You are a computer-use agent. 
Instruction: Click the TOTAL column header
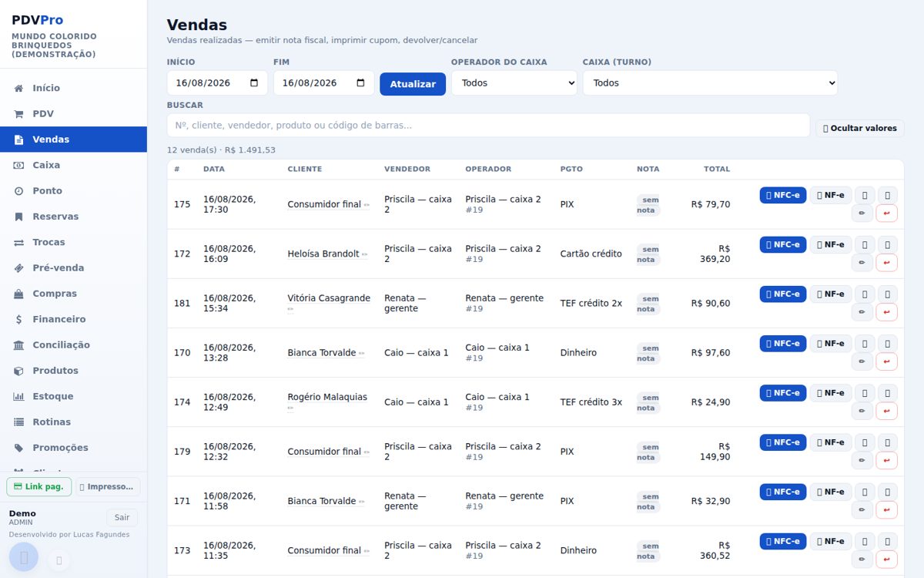pos(717,169)
